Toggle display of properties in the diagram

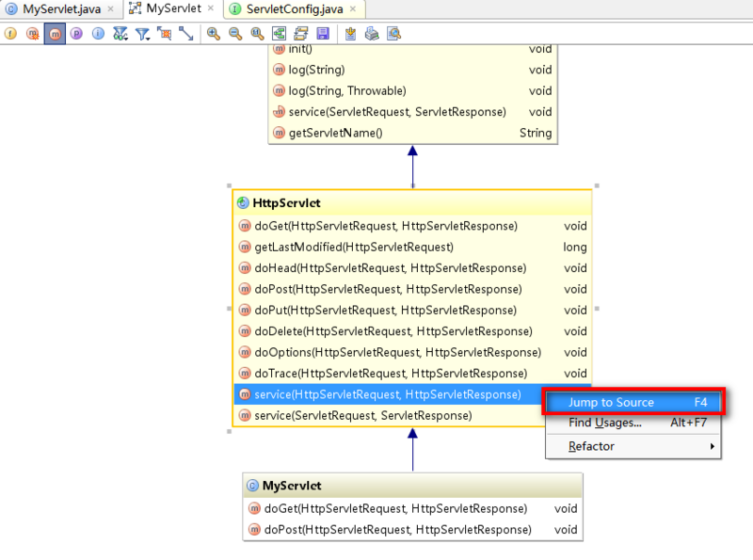tap(75, 34)
